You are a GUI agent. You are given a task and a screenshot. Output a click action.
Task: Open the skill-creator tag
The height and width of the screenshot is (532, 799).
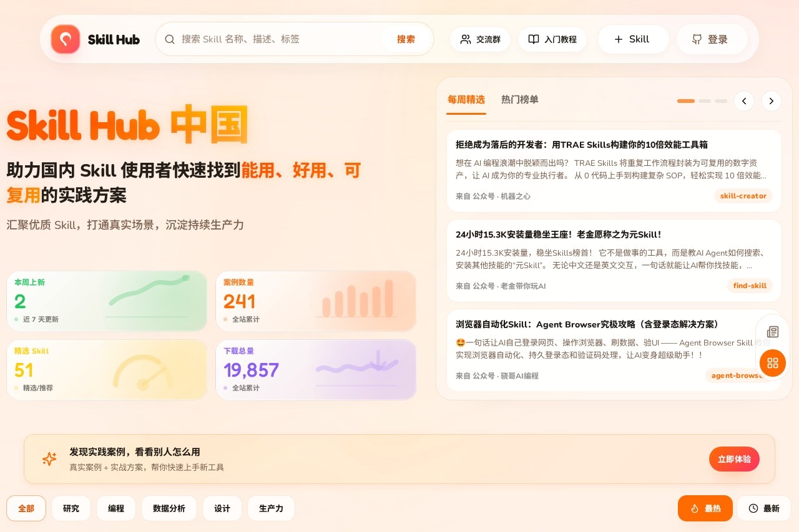coord(743,196)
